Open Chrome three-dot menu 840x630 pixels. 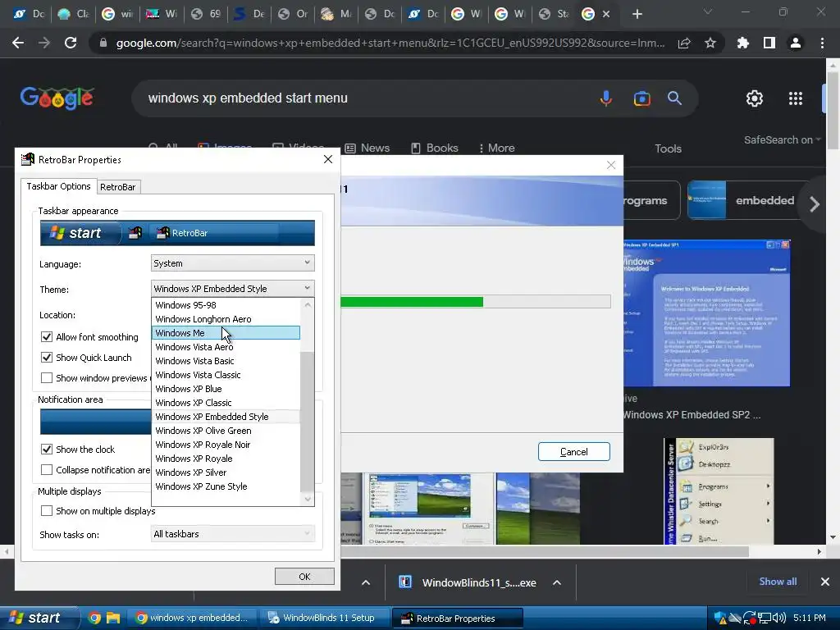[x=822, y=43]
